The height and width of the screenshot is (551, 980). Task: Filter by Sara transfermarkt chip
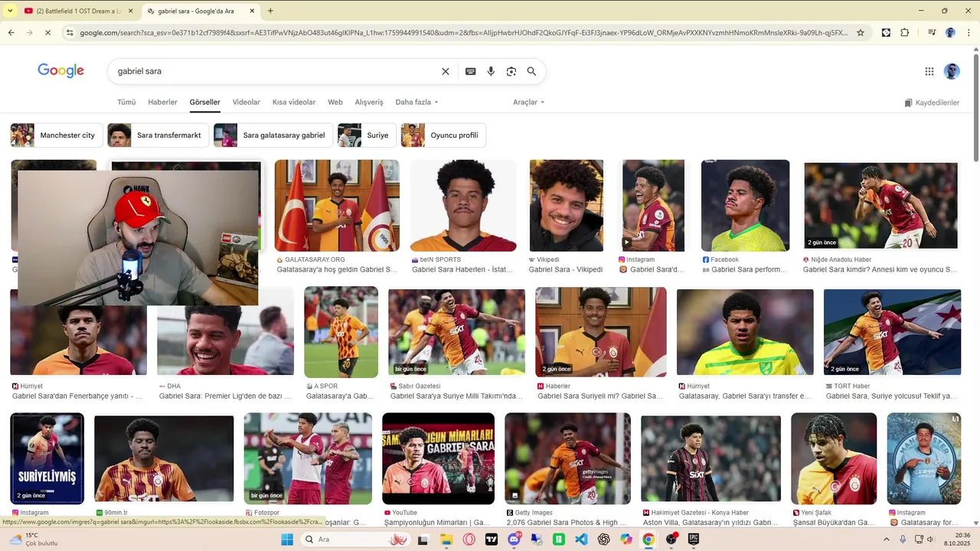point(157,135)
